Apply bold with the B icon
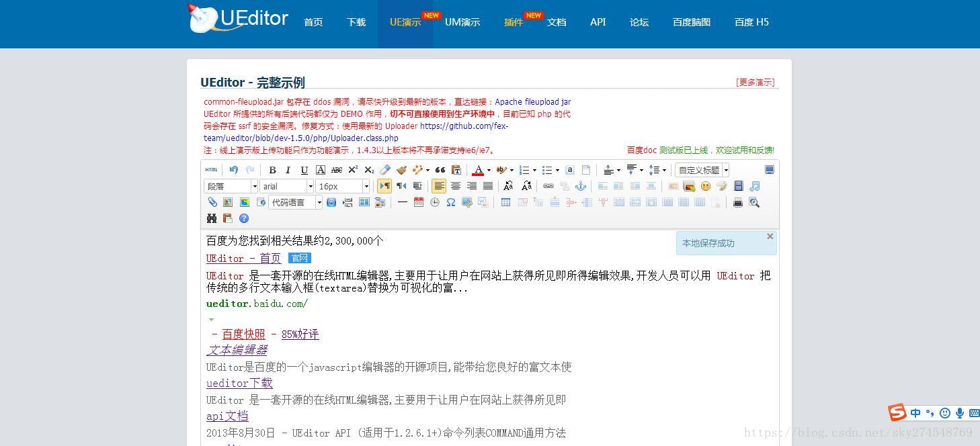The width and height of the screenshot is (980, 446). [272, 170]
